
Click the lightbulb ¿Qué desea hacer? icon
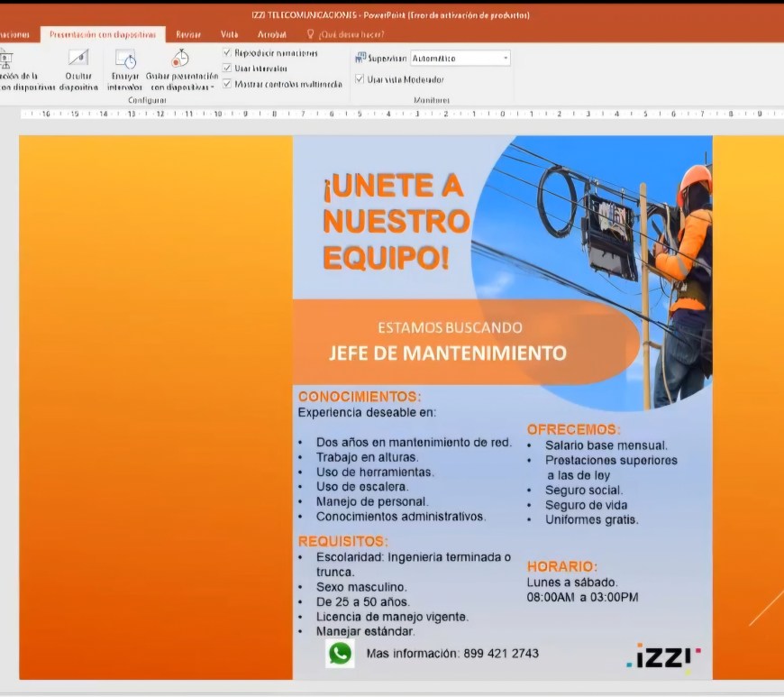point(311,34)
